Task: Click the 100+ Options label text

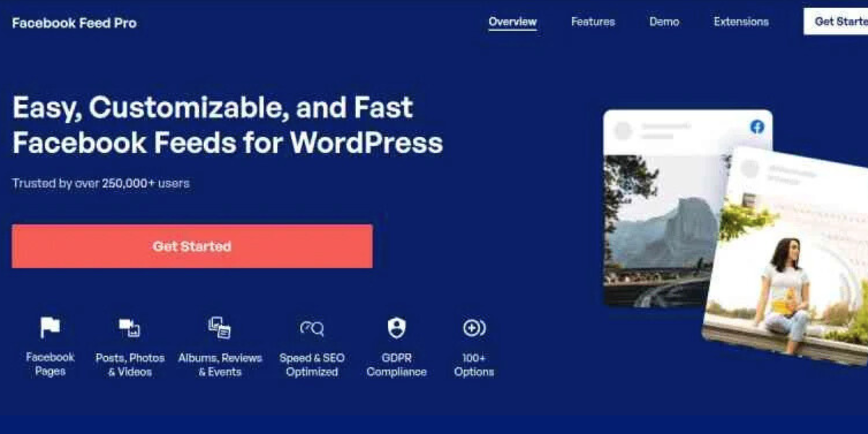Action: [474, 365]
